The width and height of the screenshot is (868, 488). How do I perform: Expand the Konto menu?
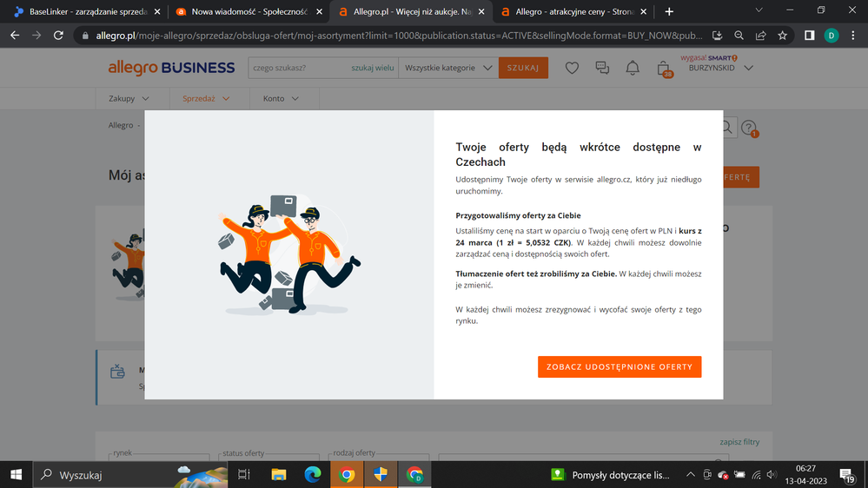[281, 99]
